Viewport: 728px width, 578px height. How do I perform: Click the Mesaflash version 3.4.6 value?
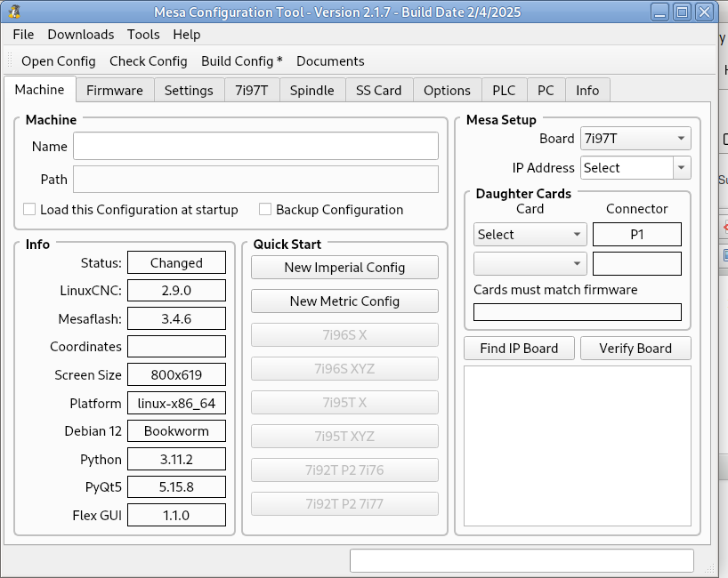[x=176, y=318]
